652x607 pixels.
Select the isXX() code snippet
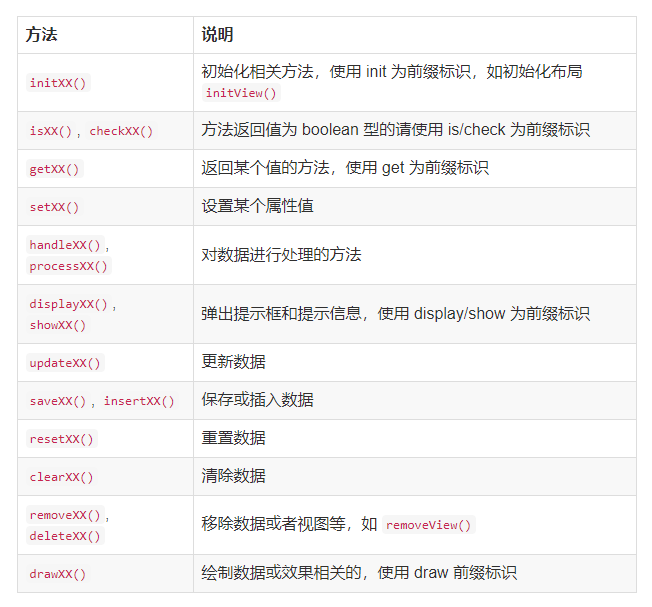click(x=51, y=131)
